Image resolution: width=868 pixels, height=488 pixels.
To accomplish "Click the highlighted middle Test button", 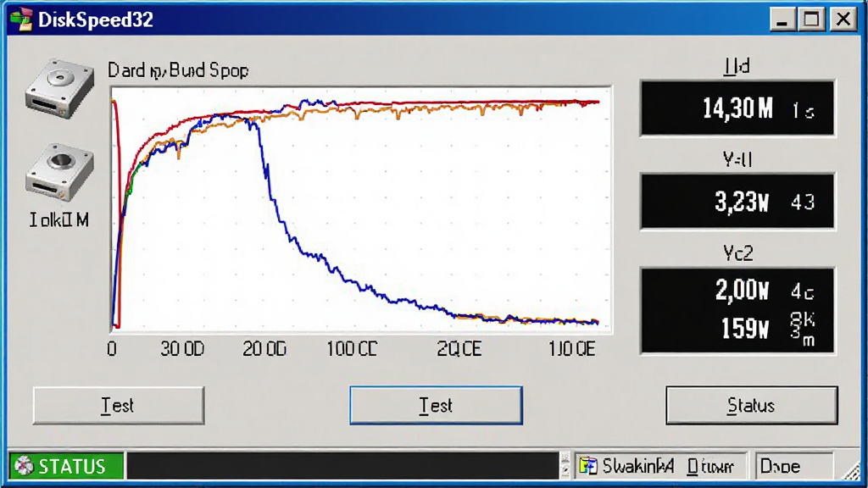I will tap(436, 406).
